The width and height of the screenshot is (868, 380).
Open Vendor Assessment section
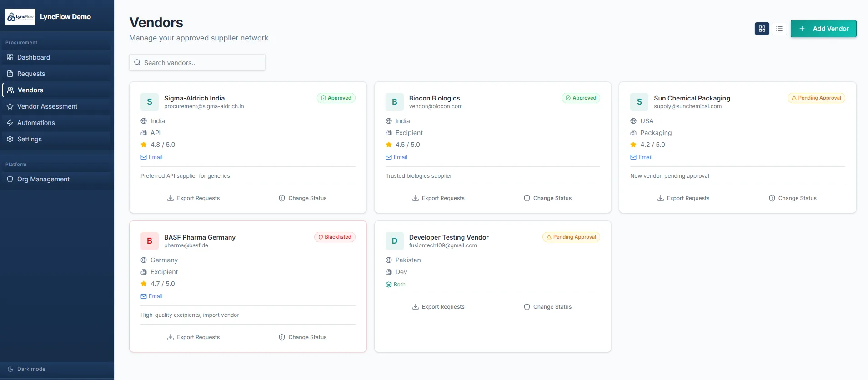click(57, 106)
